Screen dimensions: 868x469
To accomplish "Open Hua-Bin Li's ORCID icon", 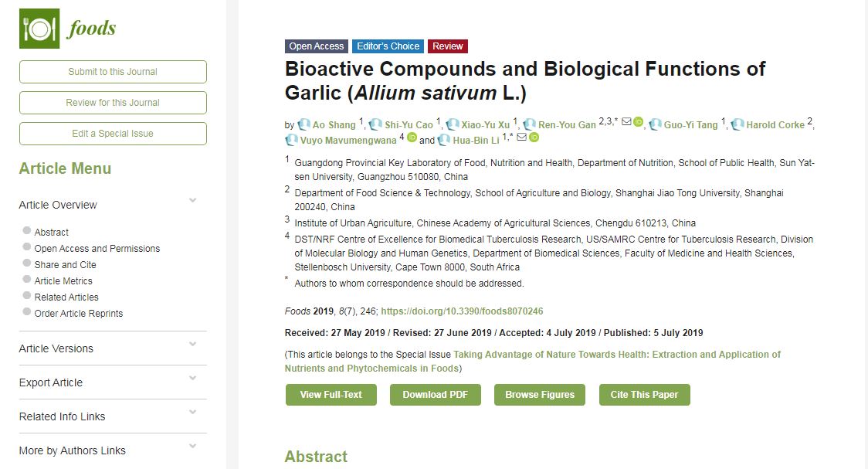I will coord(534,138).
